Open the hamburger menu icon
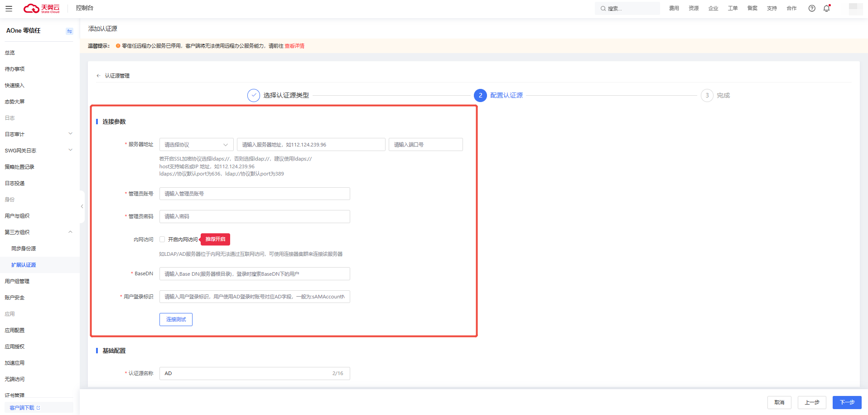868x415 pixels. 9,8
